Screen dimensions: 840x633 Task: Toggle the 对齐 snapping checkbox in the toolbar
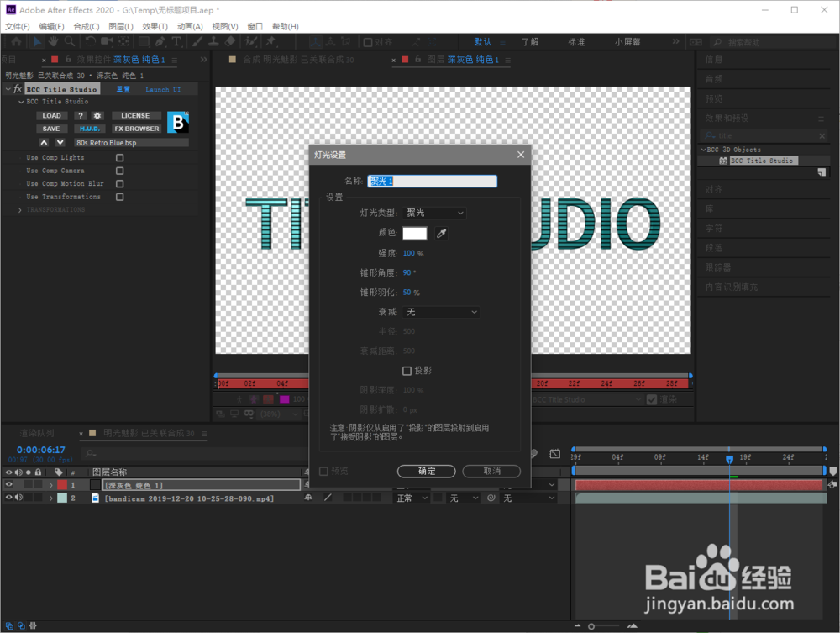coord(368,42)
